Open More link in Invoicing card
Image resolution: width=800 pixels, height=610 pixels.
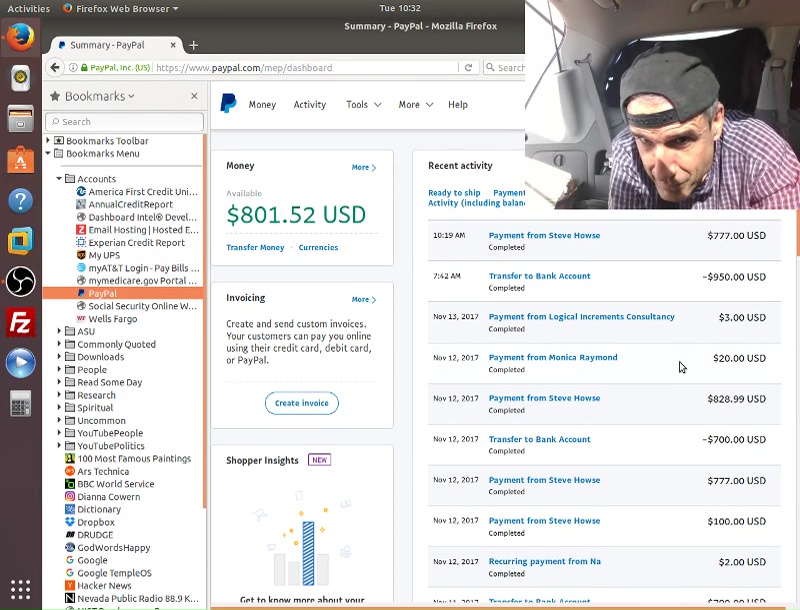tap(364, 299)
